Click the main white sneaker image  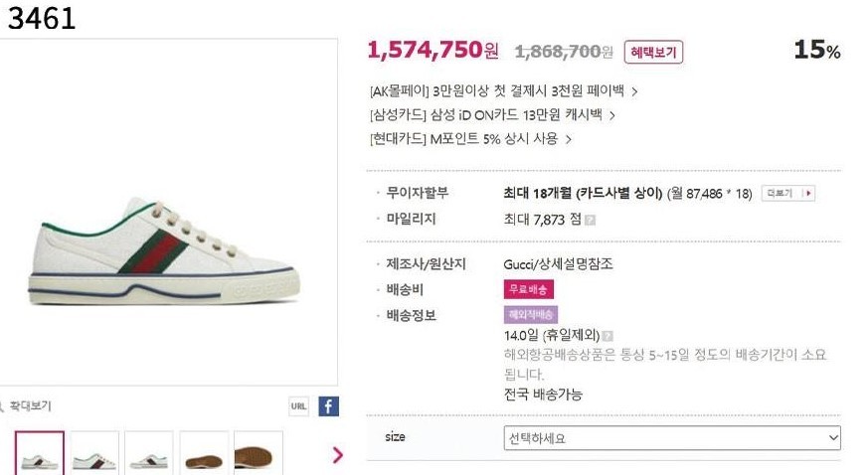pos(164,248)
